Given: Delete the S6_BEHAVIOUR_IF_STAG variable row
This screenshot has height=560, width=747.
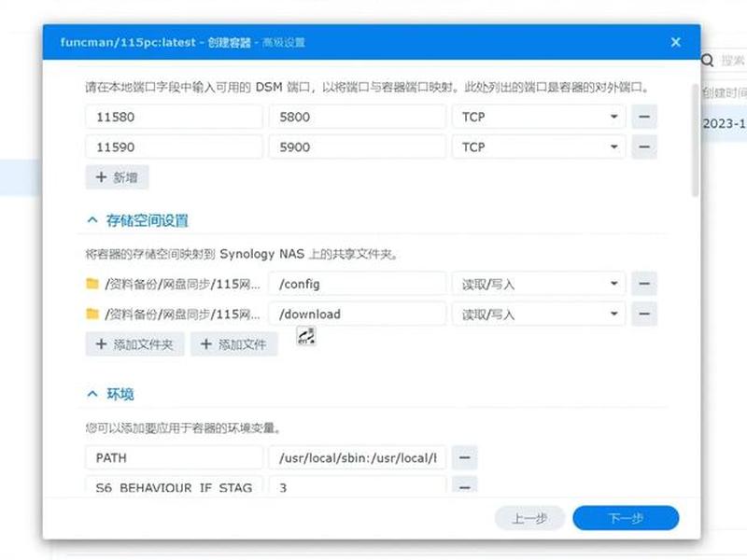Looking at the screenshot, I should [x=464, y=486].
